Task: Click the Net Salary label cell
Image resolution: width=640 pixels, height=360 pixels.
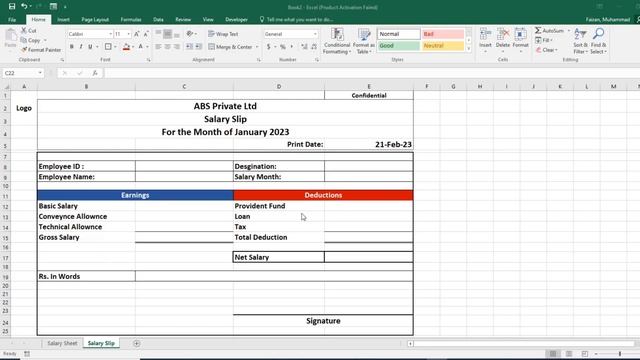Action: point(279,257)
